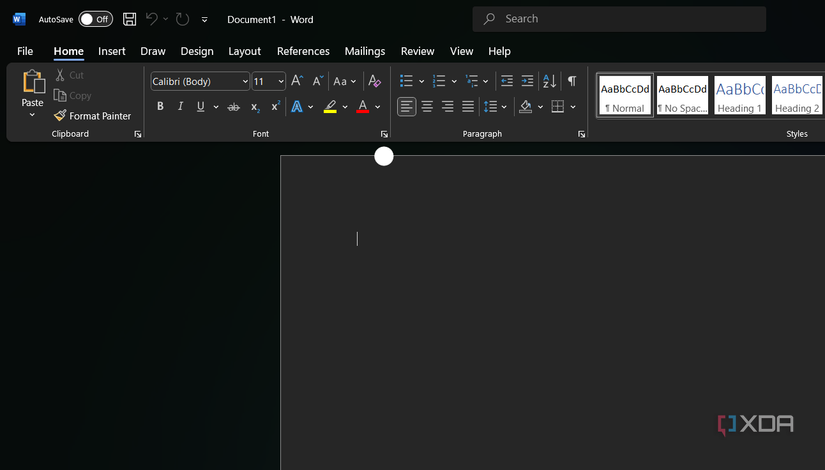
Task: Open the Customize Quick Access Toolbar dropdown
Action: [x=205, y=20]
